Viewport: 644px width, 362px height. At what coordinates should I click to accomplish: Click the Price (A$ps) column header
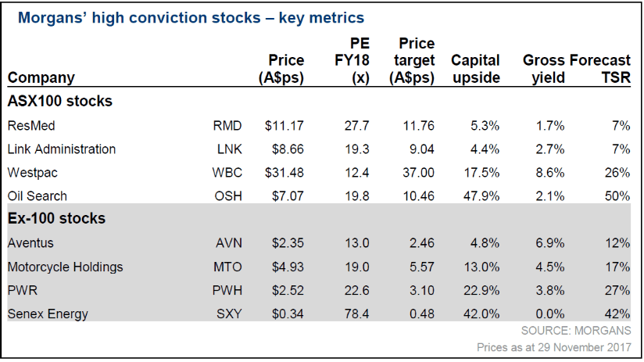point(281,69)
